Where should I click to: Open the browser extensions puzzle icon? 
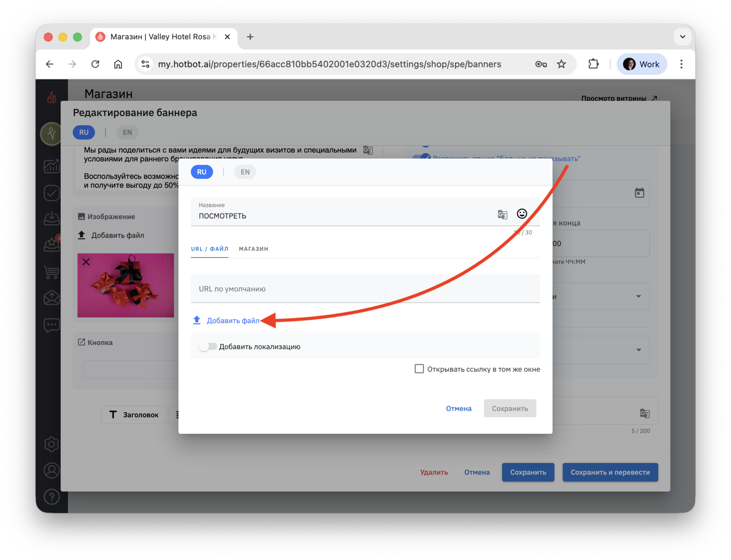pyautogui.click(x=594, y=64)
